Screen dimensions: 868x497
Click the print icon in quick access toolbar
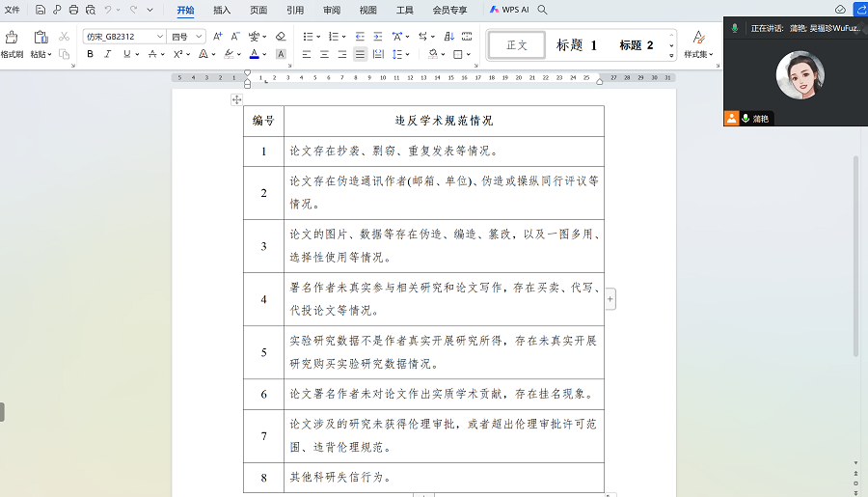pos(73,10)
